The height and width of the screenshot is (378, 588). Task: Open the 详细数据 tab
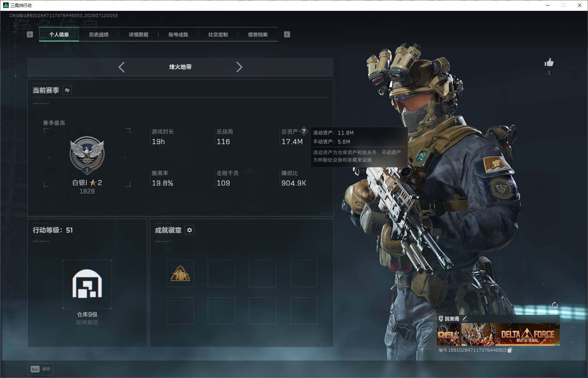138,35
